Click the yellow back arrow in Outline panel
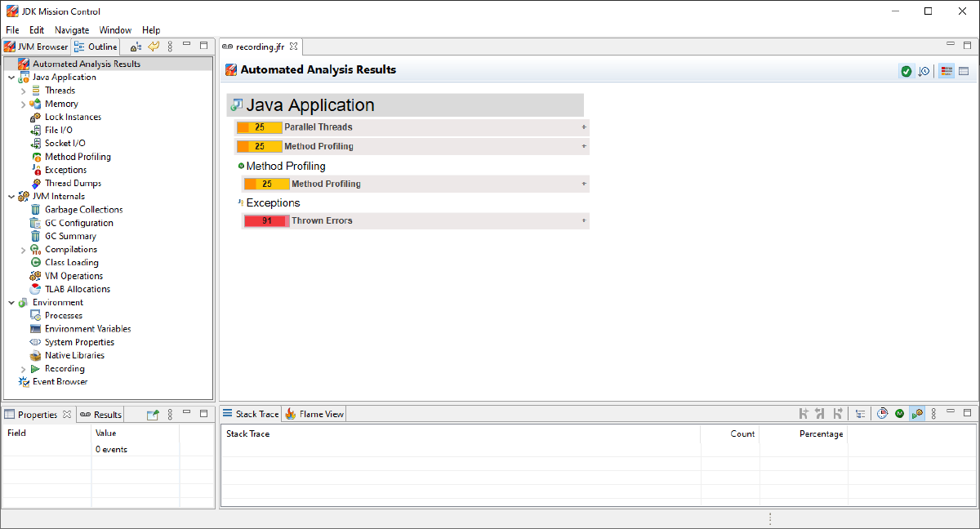Screen dimensions: 980x529 153,47
